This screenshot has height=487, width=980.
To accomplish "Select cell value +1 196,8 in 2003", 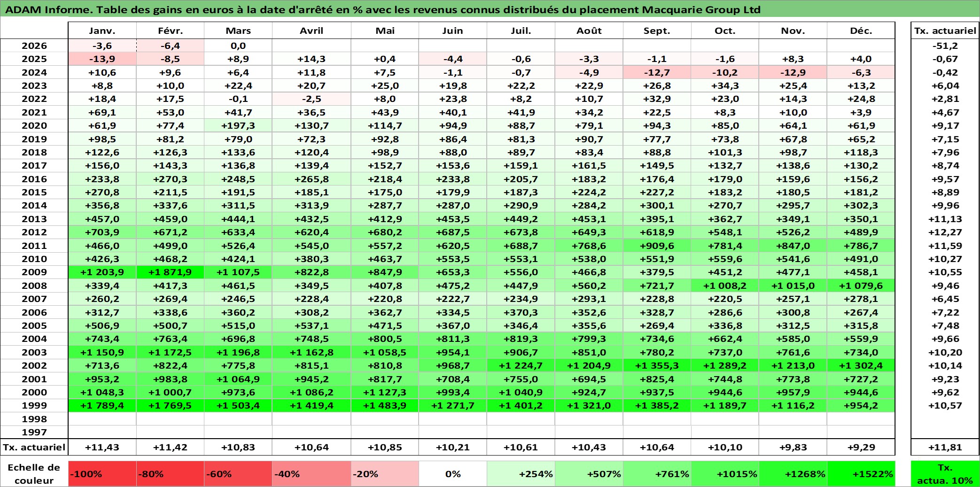I will click(x=238, y=352).
